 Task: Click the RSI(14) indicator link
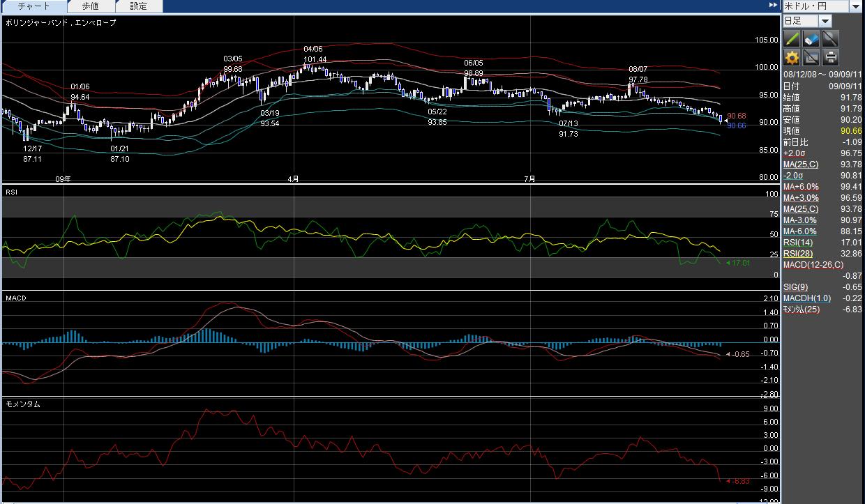click(799, 243)
